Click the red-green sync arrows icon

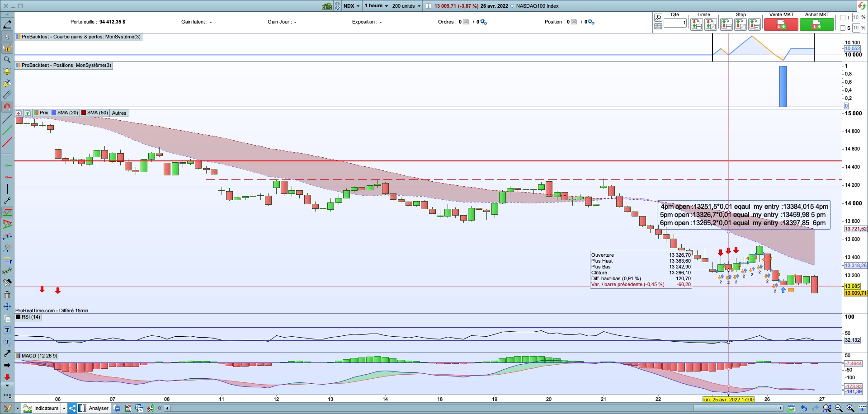click(x=862, y=6)
